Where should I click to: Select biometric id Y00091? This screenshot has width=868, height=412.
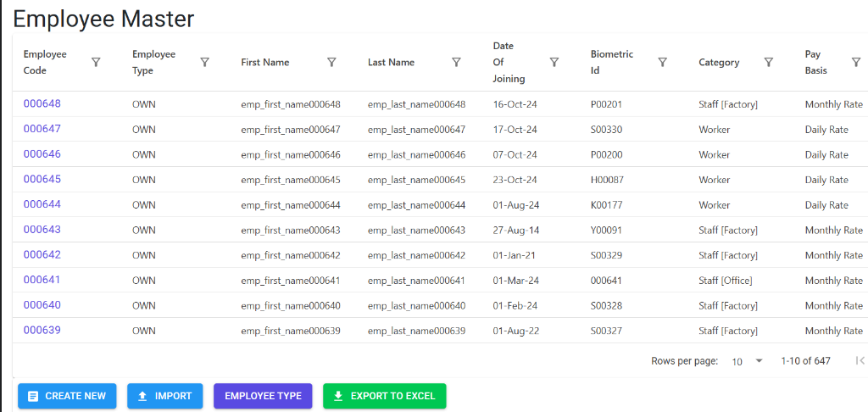point(607,231)
